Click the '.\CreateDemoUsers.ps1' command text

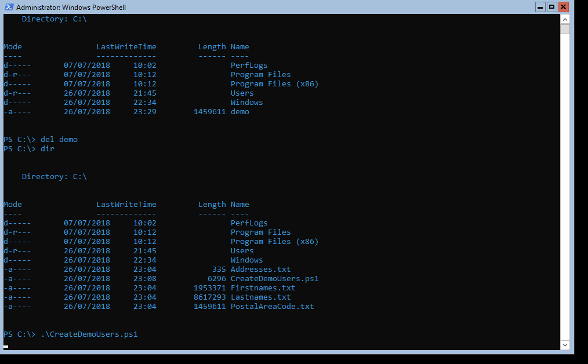pos(89,334)
